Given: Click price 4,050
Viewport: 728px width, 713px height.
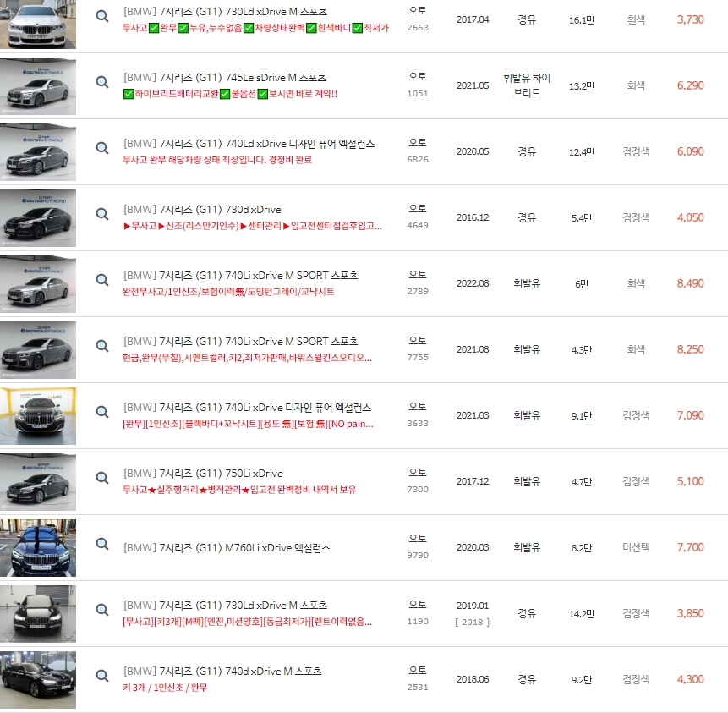Looking at the screenshot, I should click(x=691, y=217).
